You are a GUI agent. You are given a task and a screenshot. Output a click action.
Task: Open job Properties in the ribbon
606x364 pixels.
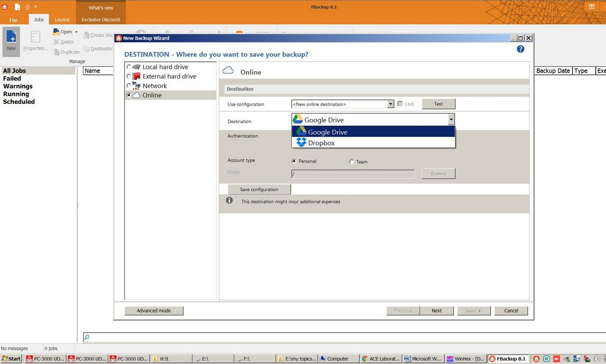[35, 42]
